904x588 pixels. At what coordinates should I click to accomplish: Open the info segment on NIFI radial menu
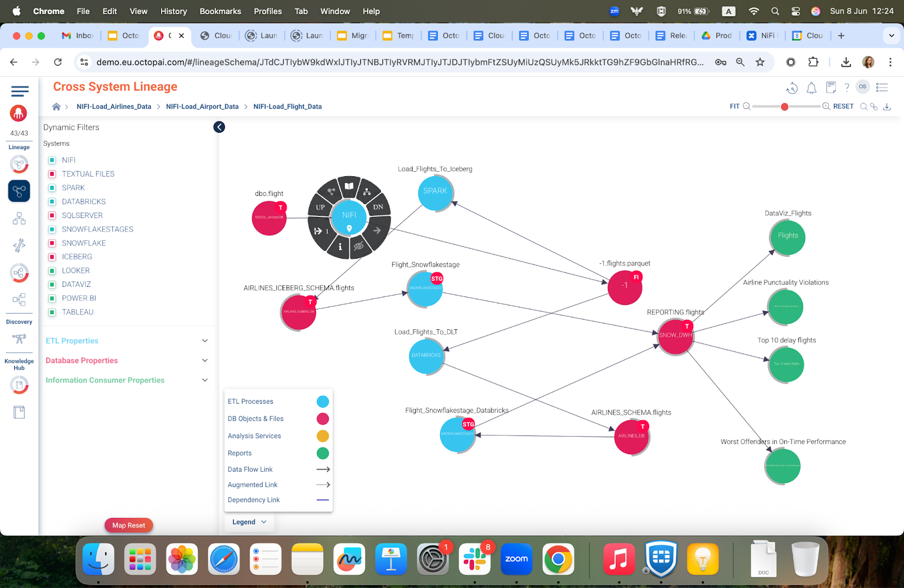pos(340,247)
